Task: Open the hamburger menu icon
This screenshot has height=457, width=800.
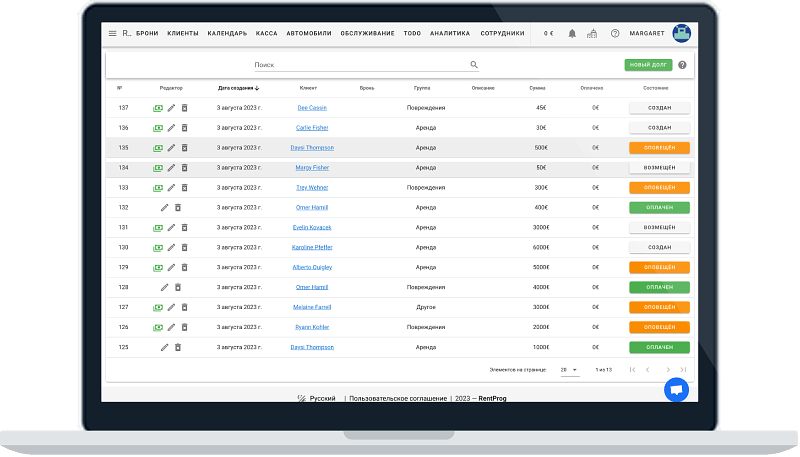Action: 112,33
